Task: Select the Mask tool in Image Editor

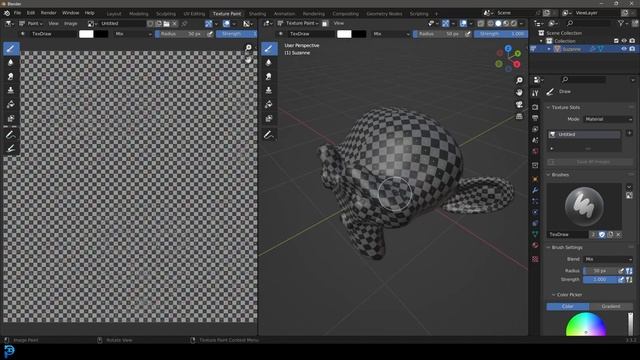Action: tap(11, 118)
